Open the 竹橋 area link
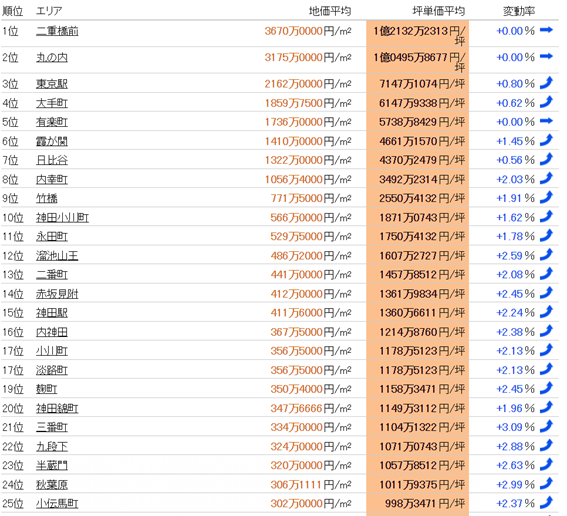Viewport: 567px width, 516px height. 47,199
